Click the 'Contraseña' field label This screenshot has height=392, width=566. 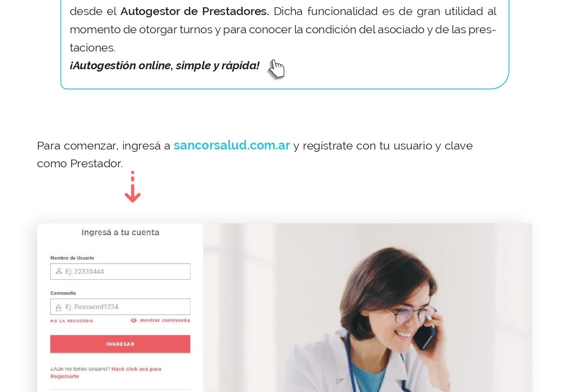(63, 293)
